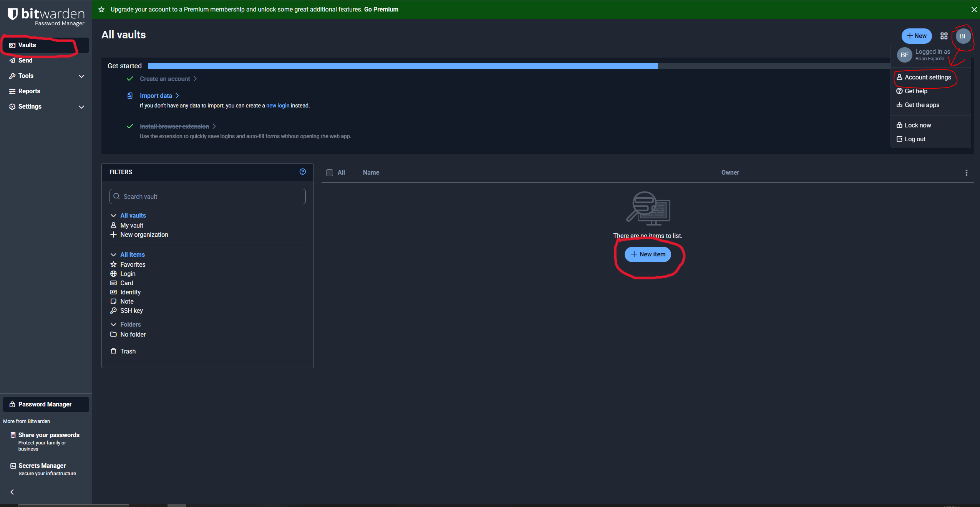Collapse the sidebar with the left arrow

[12, 492]
